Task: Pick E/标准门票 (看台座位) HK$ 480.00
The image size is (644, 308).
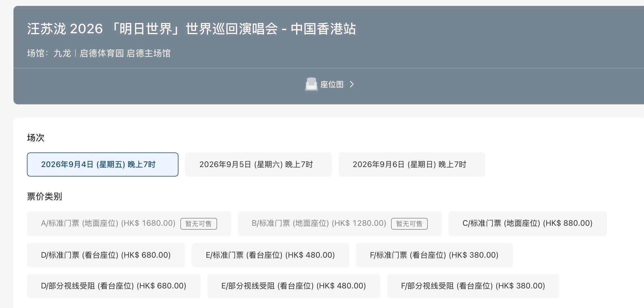Action: coord(270,255)
